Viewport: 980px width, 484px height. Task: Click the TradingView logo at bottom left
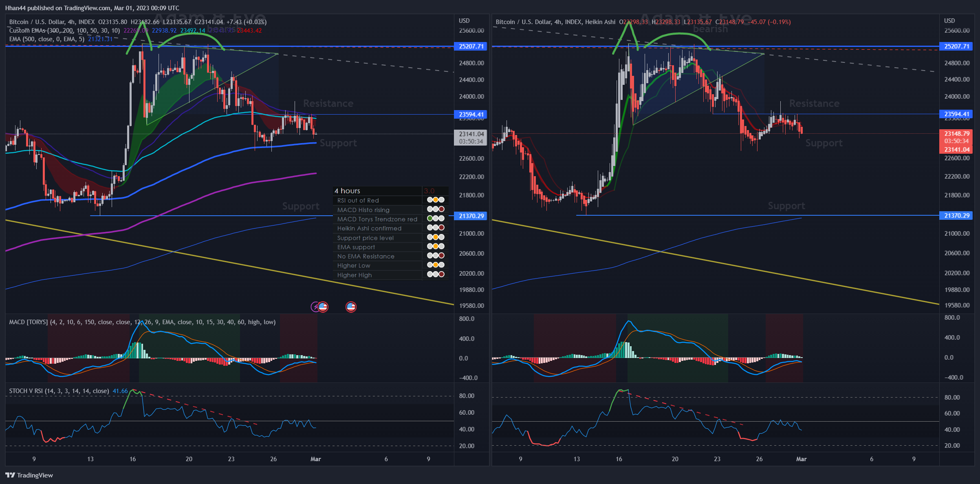pyautogui.click(x=29, y=475)
